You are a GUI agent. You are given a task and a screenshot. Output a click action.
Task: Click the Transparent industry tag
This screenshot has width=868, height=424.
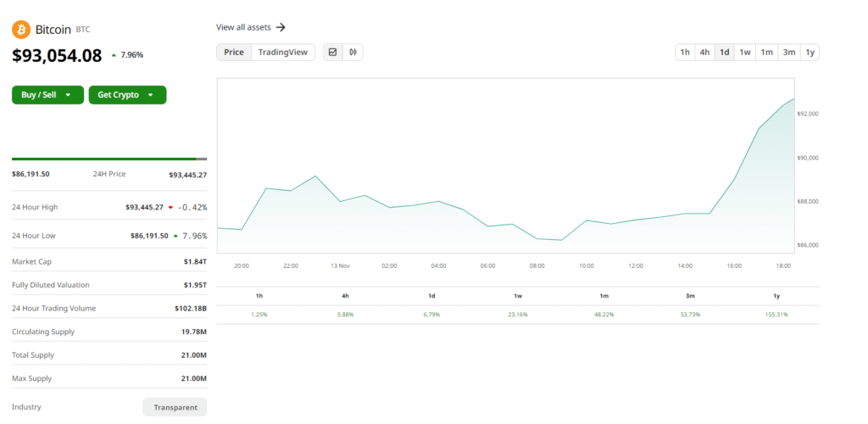coord(175,407)
